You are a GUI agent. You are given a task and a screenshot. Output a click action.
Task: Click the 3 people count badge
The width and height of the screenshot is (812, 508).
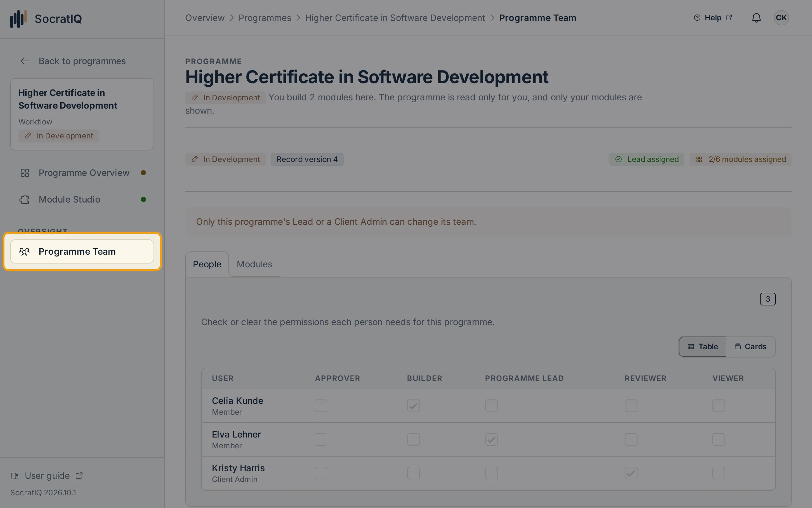click(767, 299)
